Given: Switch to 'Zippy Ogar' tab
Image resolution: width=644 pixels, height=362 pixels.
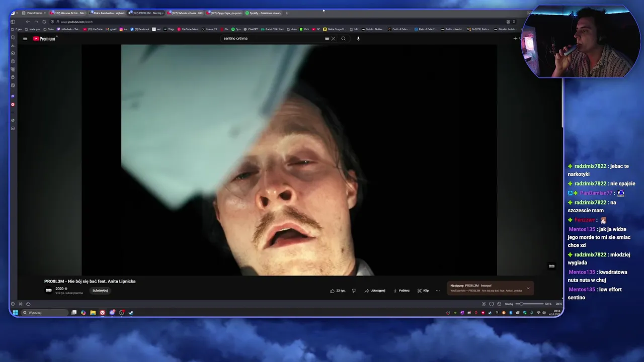Looking at the screenshot, I should point(224,13).
